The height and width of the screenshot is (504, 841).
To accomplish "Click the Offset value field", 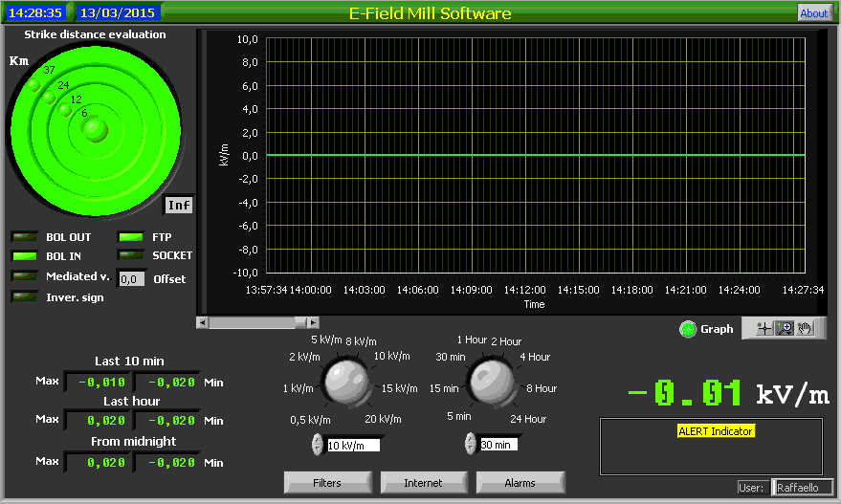I will point(131,279).
